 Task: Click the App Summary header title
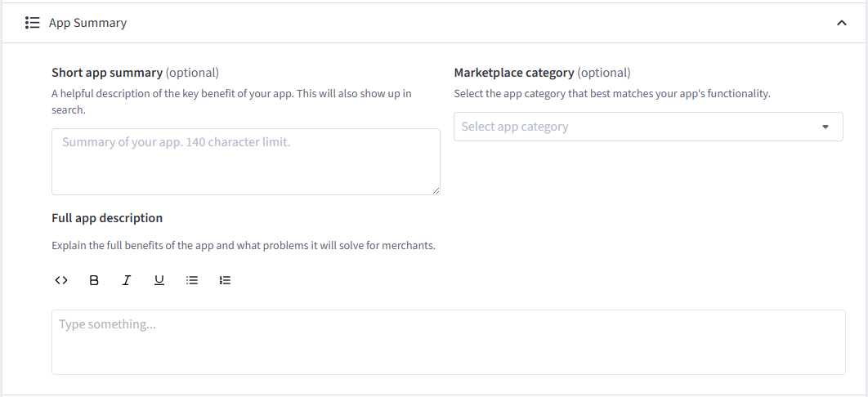pos(87,23)
